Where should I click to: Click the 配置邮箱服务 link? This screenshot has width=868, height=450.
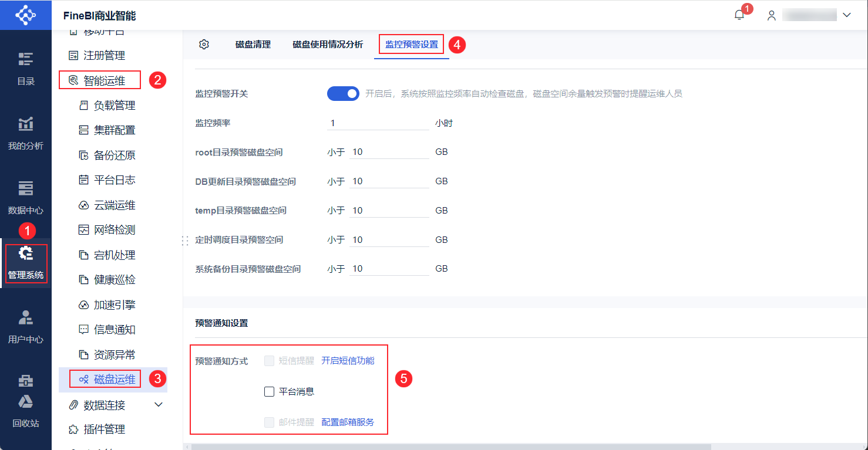pos(348,422)
